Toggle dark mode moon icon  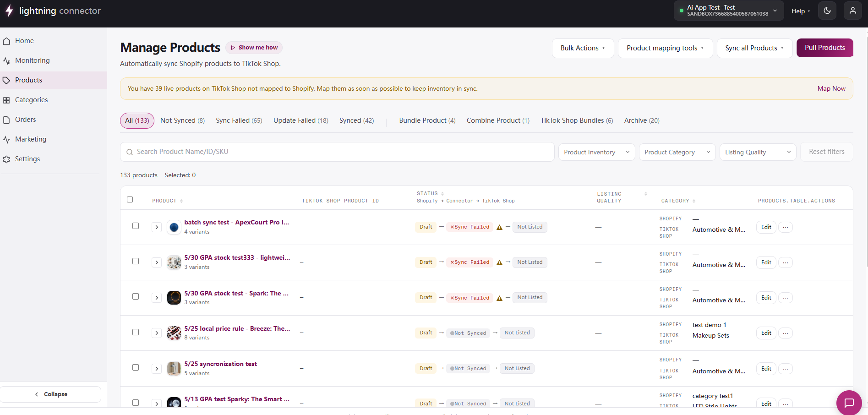click(x=827, y=11)
